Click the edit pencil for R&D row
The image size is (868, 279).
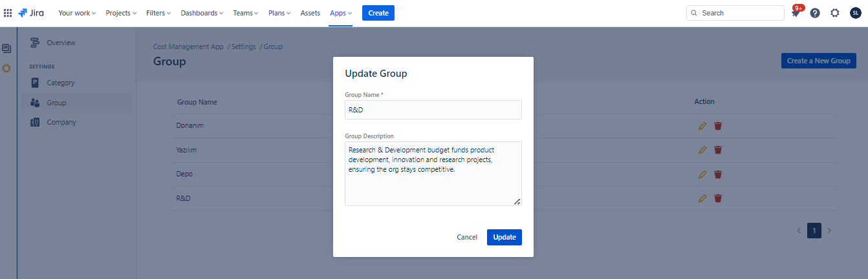pos(702,198)
